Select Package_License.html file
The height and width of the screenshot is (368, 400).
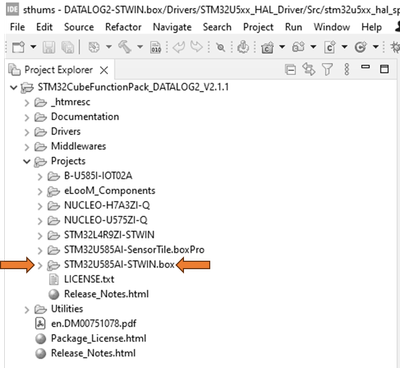click(x=99, y=338)
